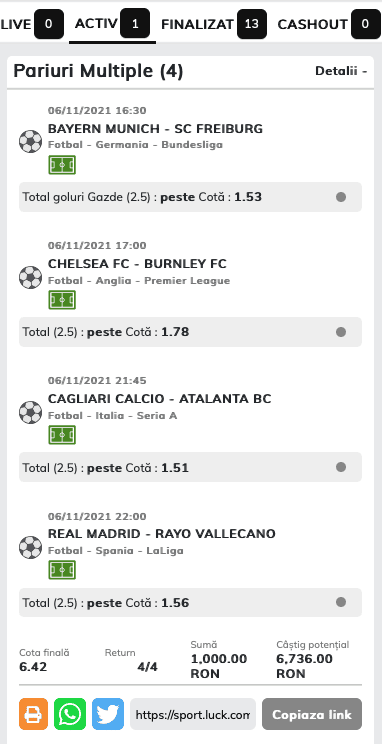Click the Copiaza link button
The image size is (382, 744).
pos(312,714)
